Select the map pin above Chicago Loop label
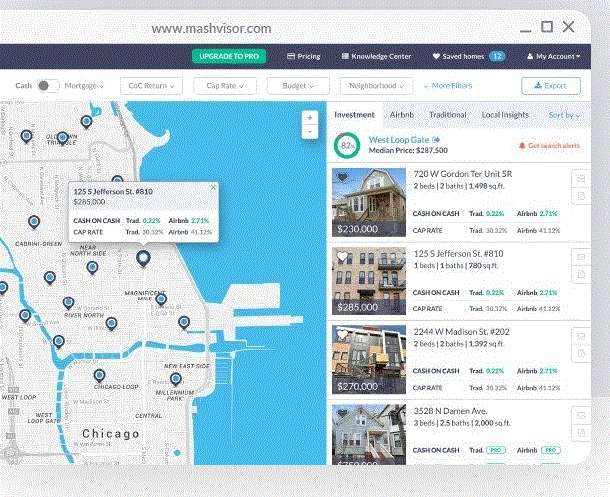The height and width of the screenshot is (497, 610). 100,376
